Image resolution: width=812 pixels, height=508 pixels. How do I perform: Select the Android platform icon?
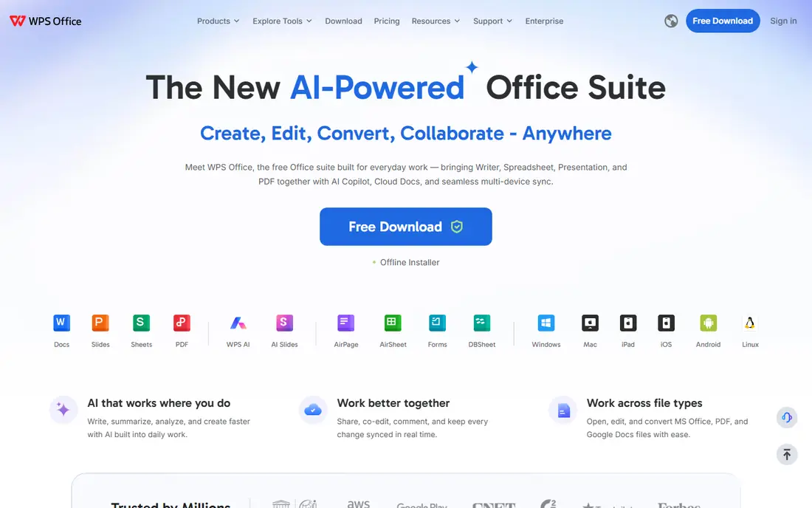click(x=708, y=323)
